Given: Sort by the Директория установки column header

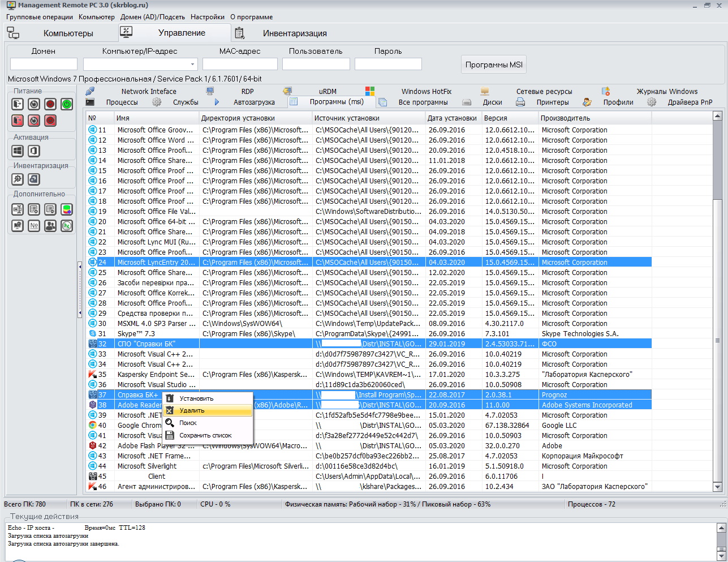Looking at the screenshot, I should tap(256, 118).
